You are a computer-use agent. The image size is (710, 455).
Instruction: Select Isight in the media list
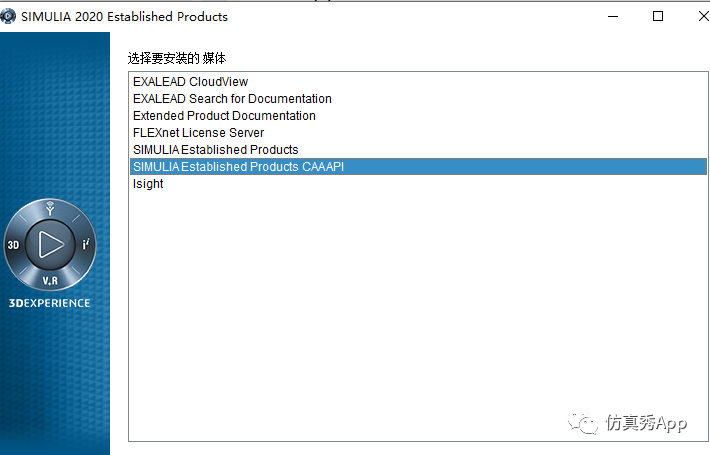coord(148,184)
